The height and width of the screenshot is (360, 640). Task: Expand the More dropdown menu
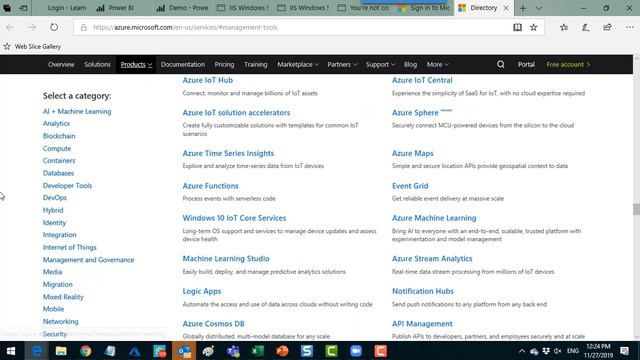click(438, 64)
